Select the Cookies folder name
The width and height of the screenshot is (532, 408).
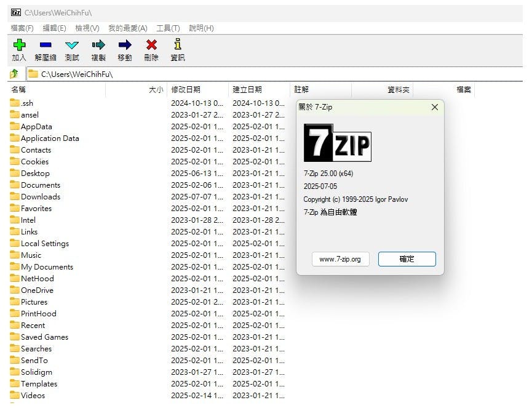pos(34,162)
